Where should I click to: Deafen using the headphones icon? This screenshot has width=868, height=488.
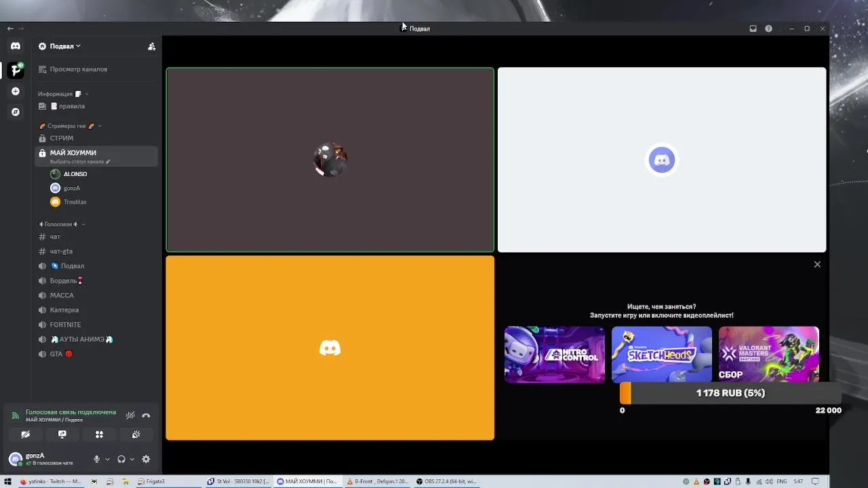[121, 459]
